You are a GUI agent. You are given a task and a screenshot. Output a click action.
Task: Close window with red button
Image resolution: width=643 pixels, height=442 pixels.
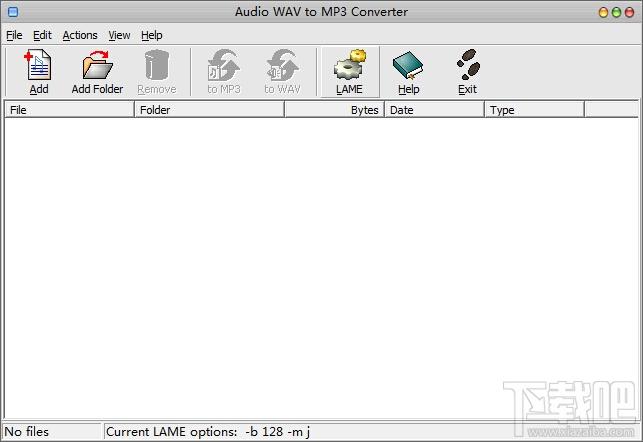[x=629, y=12]
